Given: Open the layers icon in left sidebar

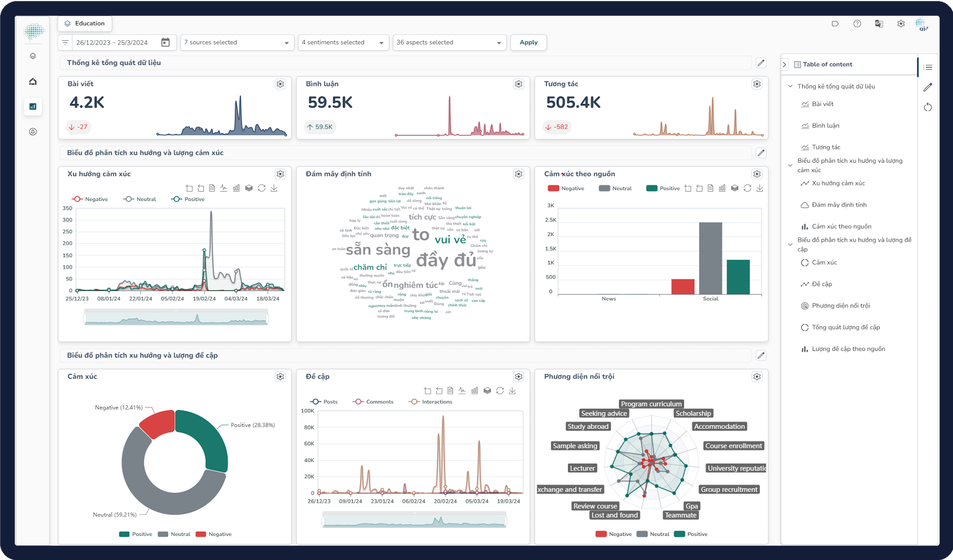Looking at the screenshot, I should point(33,56).
